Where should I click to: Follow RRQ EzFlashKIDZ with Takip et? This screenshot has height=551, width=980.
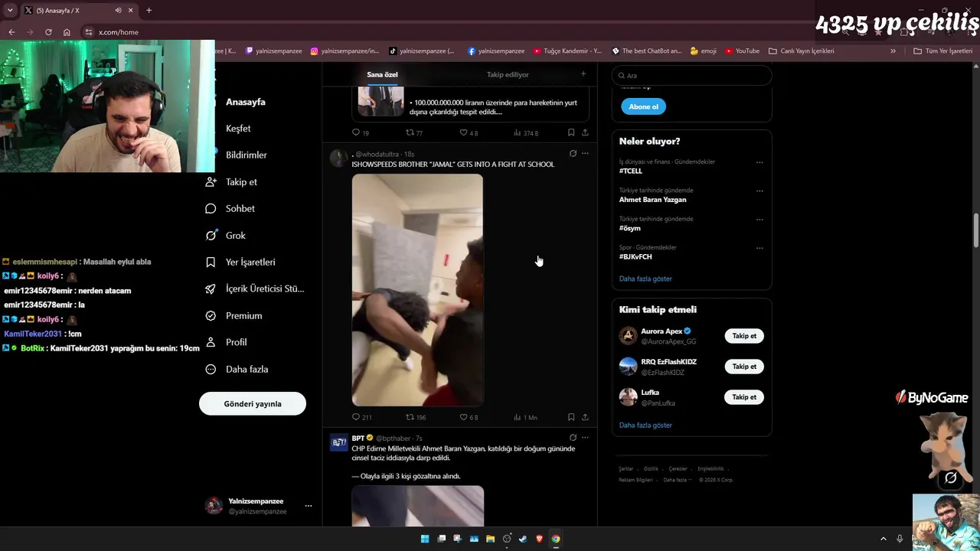744,367
